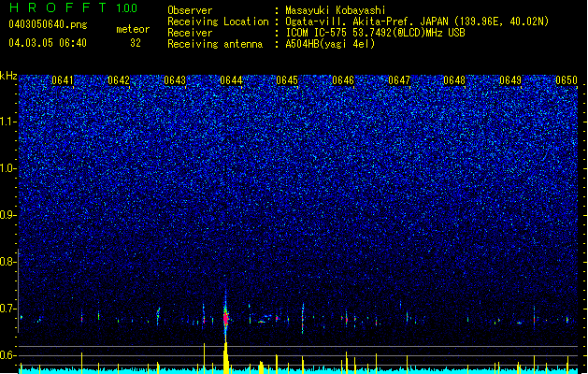Click the meteor label
588x374 pixels.
click(x=133, y=29)
